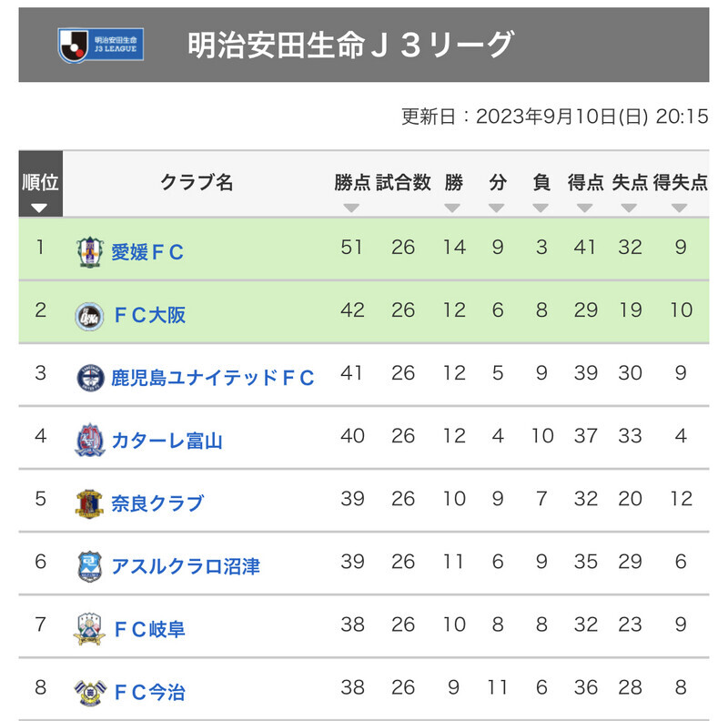Image resolution: width=728 pixels, height=721 pixels.
Task: Sort table by 順位 ranking column
Action: click(40, 184)
